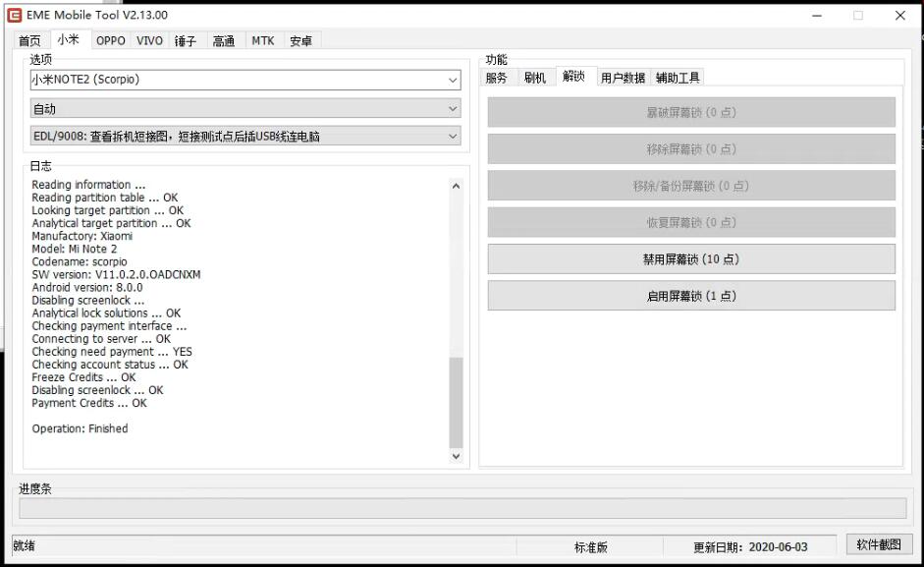The height and width of the screenshot is (567, 924).
Task: Click the 'SW version: V11.0.2.0.OADCNXM' log line
Action: coord(116,274)
